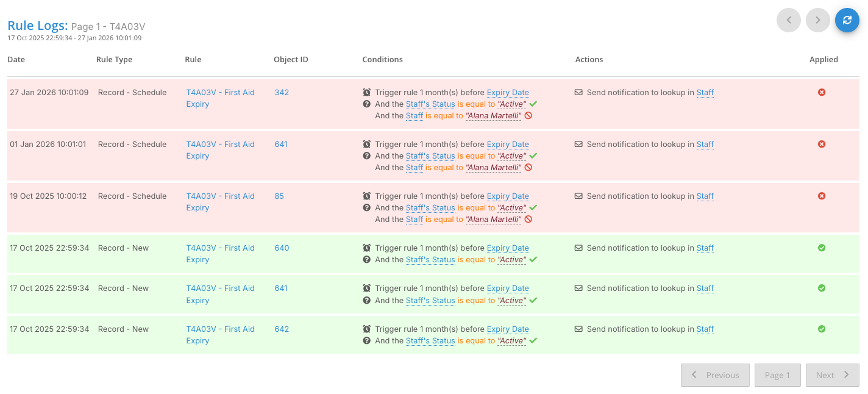Click alarm clock icon in 01 Jan 2026's successor object 642 row
Viewport: 868px width, 394px height.
(x=366, y=329)
